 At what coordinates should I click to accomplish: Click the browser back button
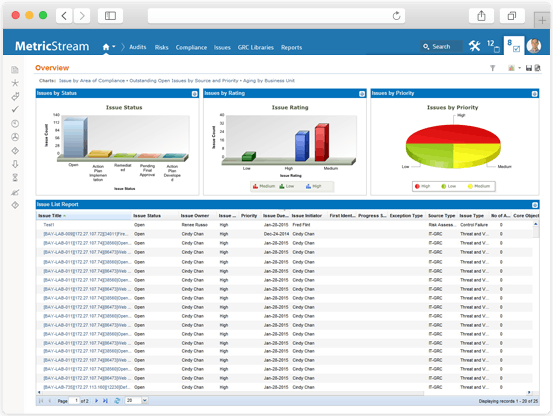[64, 16]
